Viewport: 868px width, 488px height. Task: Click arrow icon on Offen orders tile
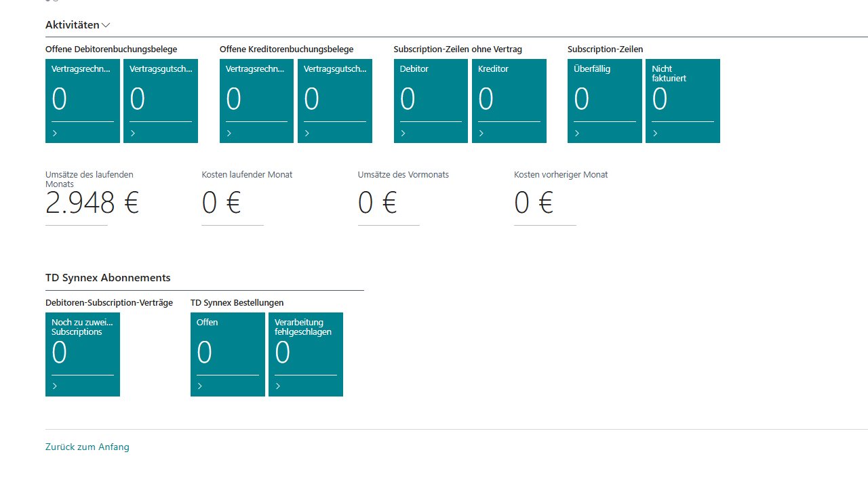pyautogui.click(x=200, y=386)
